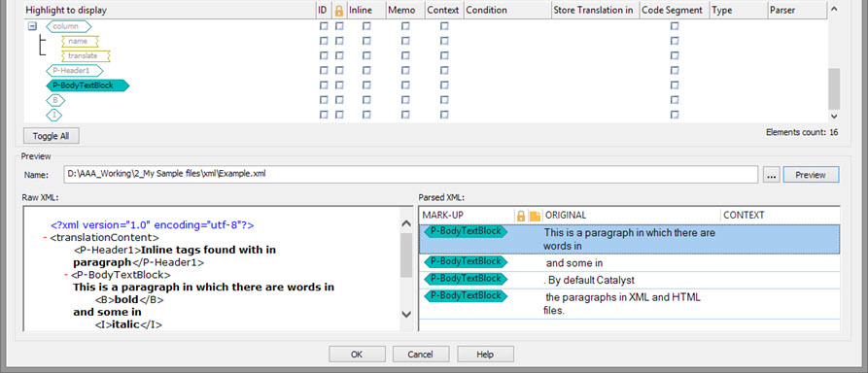Select parsed row 'and some in'

[x=630, y=263]
